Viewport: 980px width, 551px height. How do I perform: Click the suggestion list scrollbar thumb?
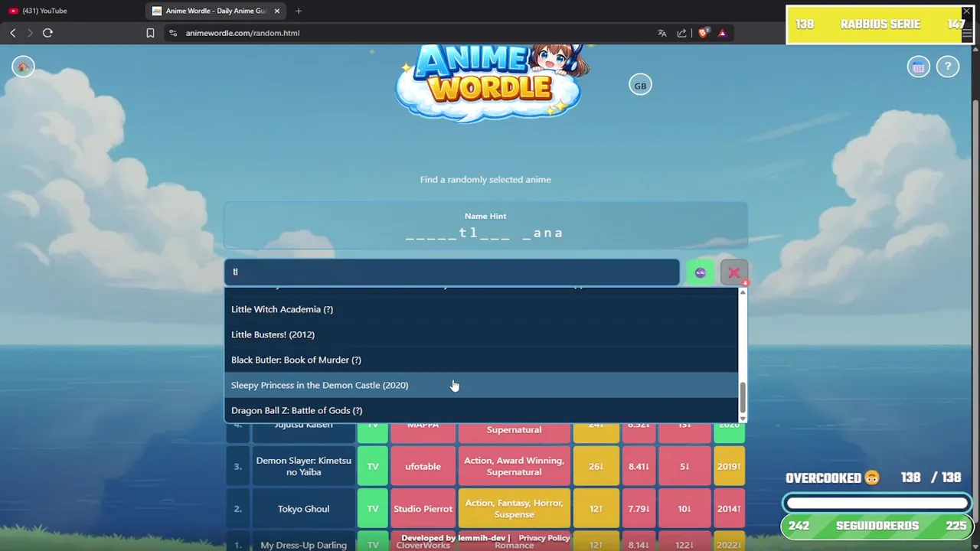pos(742,396)
